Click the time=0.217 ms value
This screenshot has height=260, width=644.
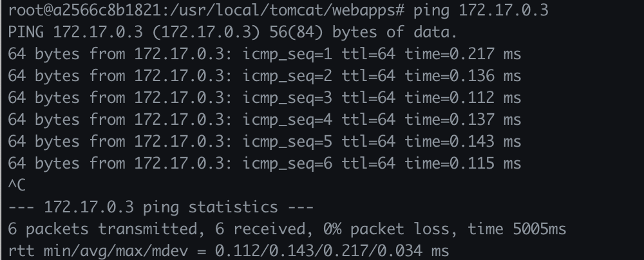[462, 54]
